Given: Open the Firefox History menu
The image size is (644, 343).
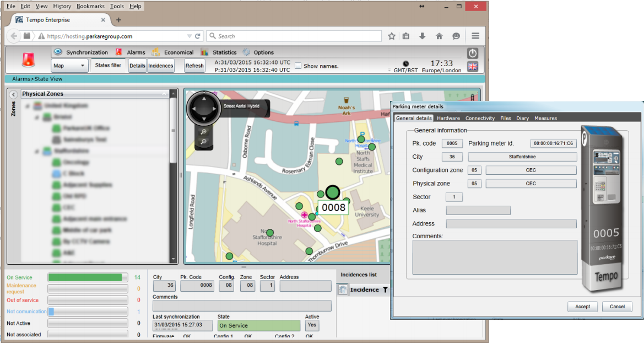Looking at the screenshot, I should [x=62, y=6].
